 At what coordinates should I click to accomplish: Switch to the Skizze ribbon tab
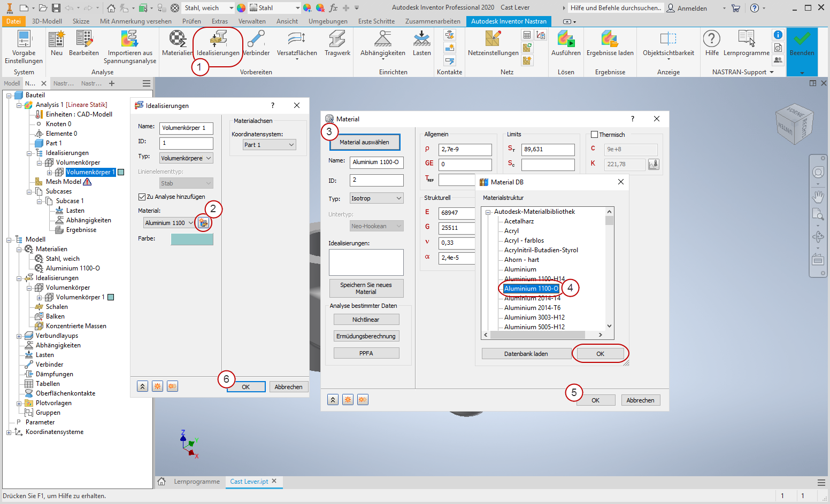[81, 21]
